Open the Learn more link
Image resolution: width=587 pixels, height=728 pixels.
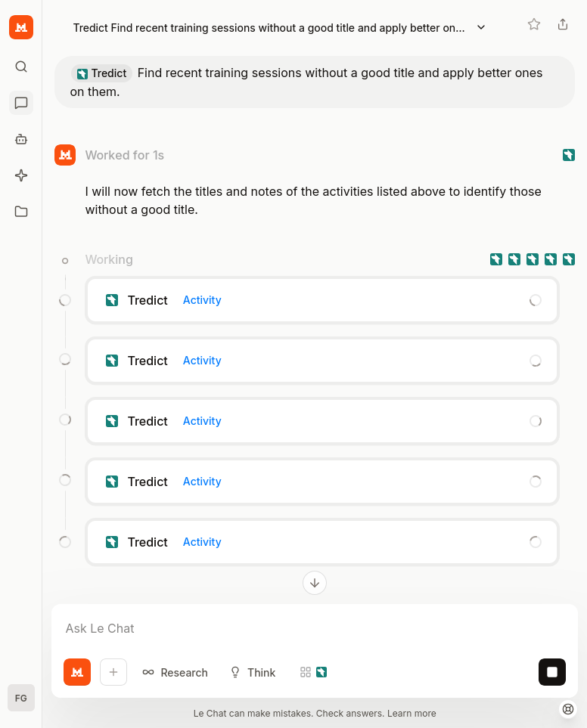(x=413, y=713)
